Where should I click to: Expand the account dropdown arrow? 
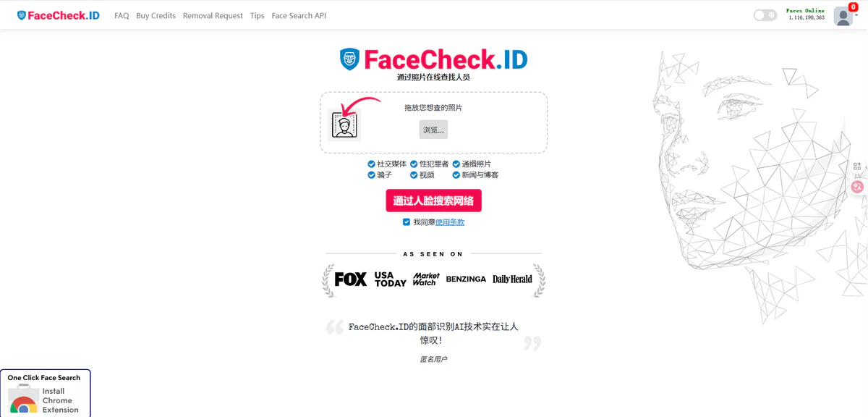coord(856,15)
